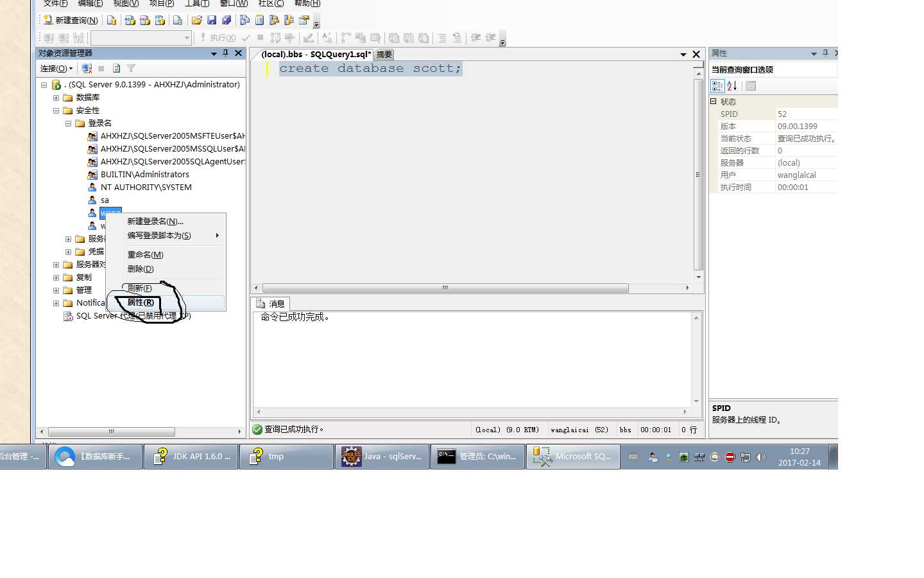Click the Save floppy disk icon
This screenshot has height=578, width=924.
[x=212, y=20]
